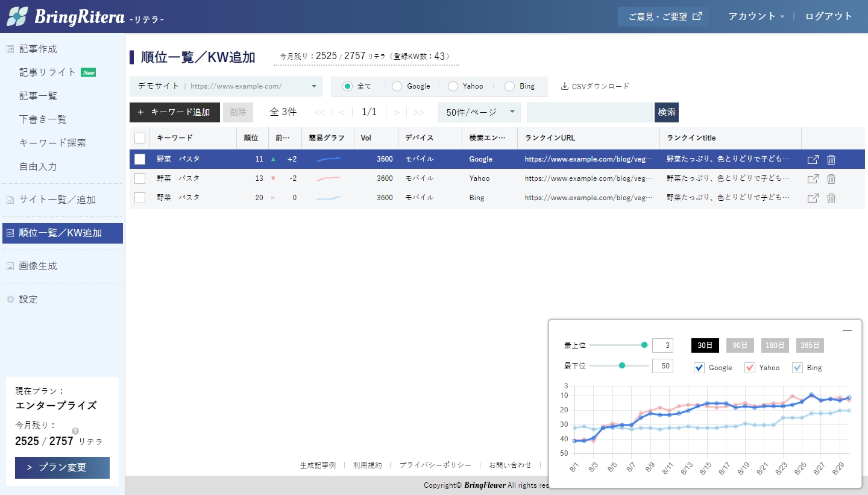Select the Google radio button filter

397,86
